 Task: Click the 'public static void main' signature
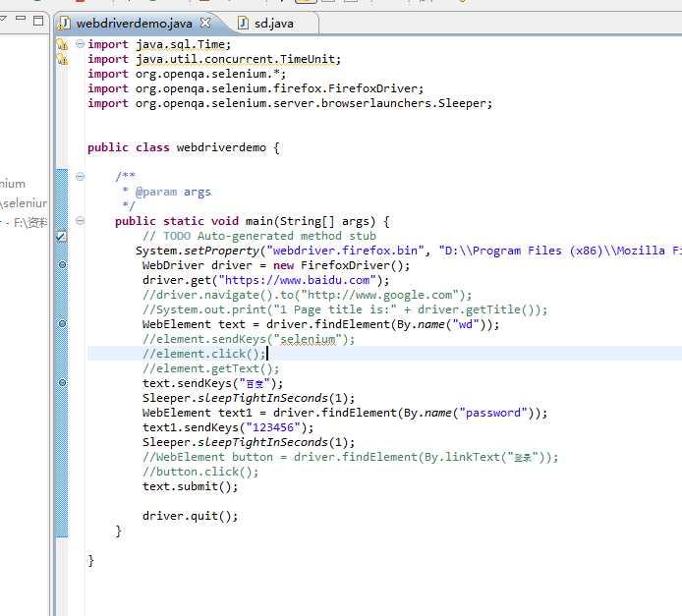pos(252,221)
